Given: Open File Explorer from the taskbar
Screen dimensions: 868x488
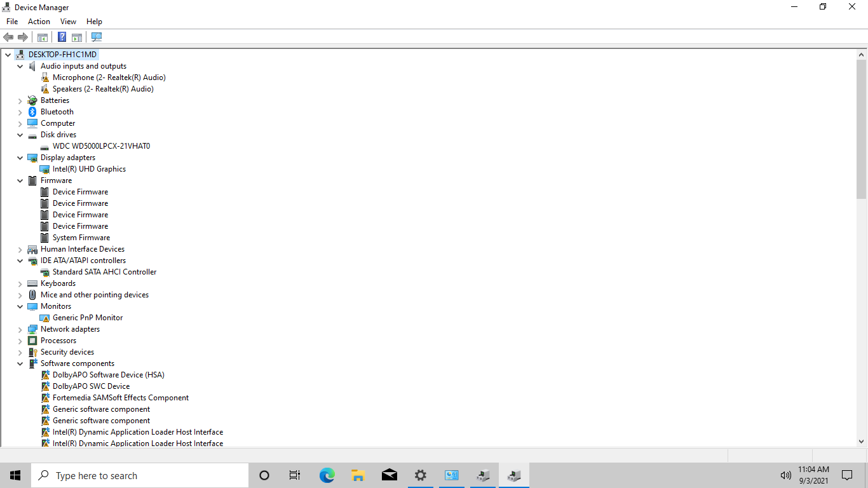Looking at the screenshot, I should pyautogui.click(x=358, y=475).
